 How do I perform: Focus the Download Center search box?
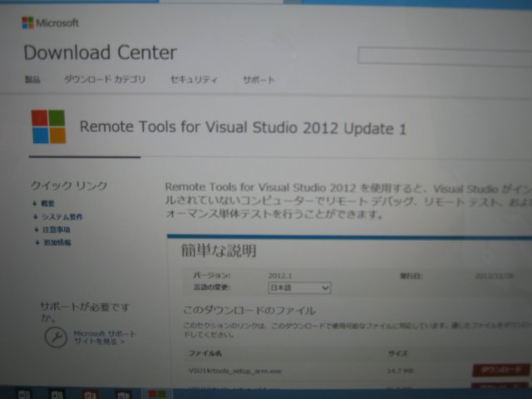pyautogui.click(x=445, y=56)
